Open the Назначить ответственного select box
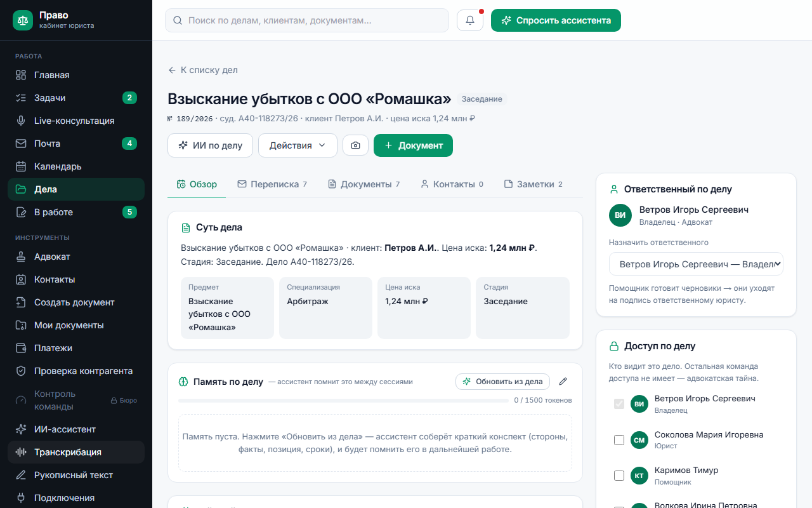Screen dimensions: 812x508 pos(696,264)
